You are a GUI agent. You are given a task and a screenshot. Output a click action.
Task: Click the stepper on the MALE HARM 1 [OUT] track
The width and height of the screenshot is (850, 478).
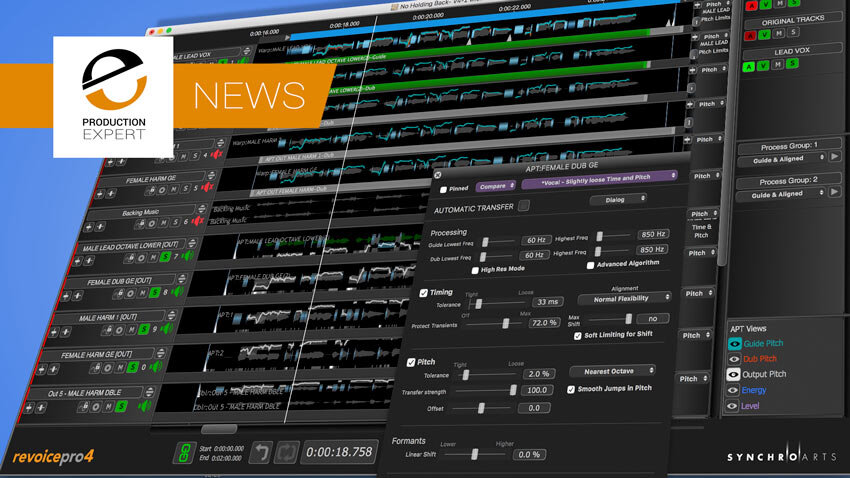[x=171, y=315]
